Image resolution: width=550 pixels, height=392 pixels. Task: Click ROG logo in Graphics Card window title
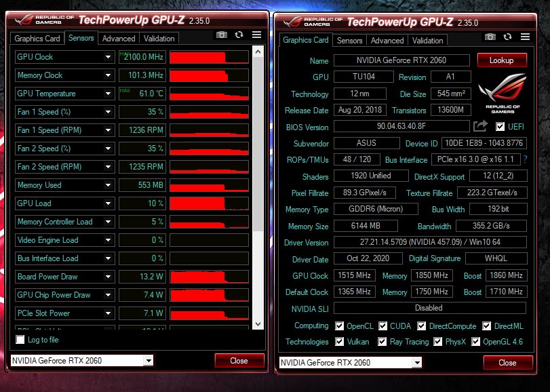coord(292,22)
